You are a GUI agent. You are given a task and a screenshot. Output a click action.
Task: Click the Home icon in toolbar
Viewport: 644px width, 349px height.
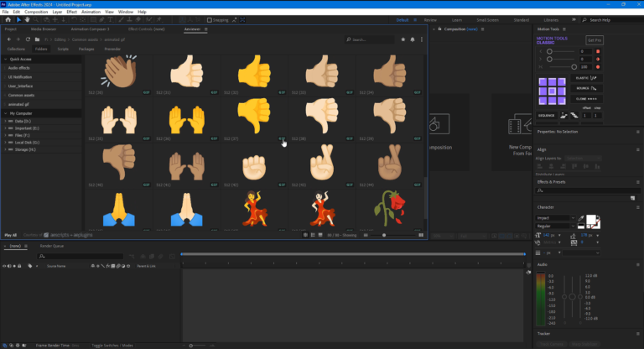pos(8,19)
